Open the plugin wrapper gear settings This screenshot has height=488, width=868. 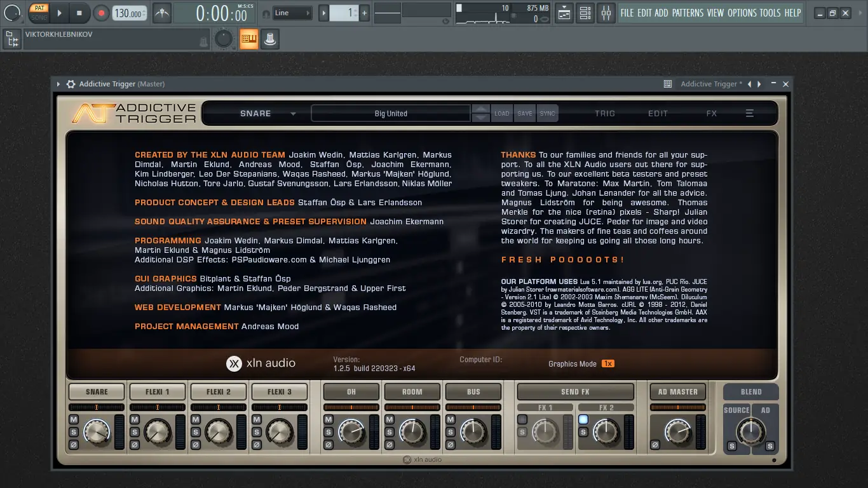[x=71, y=84]
